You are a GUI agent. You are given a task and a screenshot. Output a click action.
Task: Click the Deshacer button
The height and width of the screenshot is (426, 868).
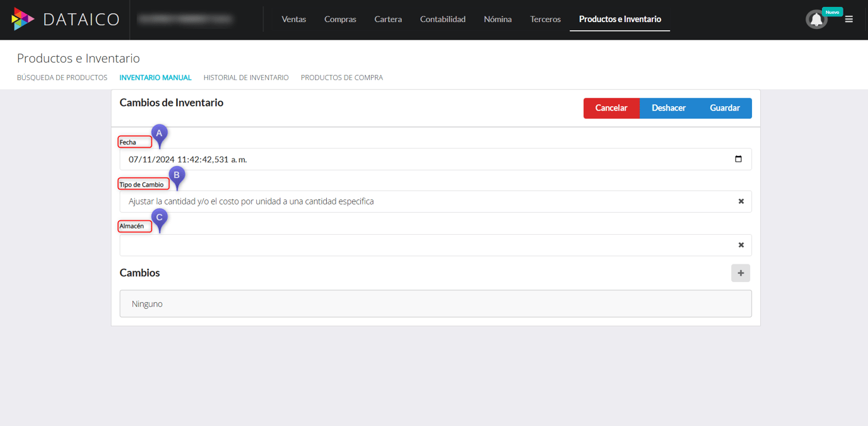(x=669, y=108)
